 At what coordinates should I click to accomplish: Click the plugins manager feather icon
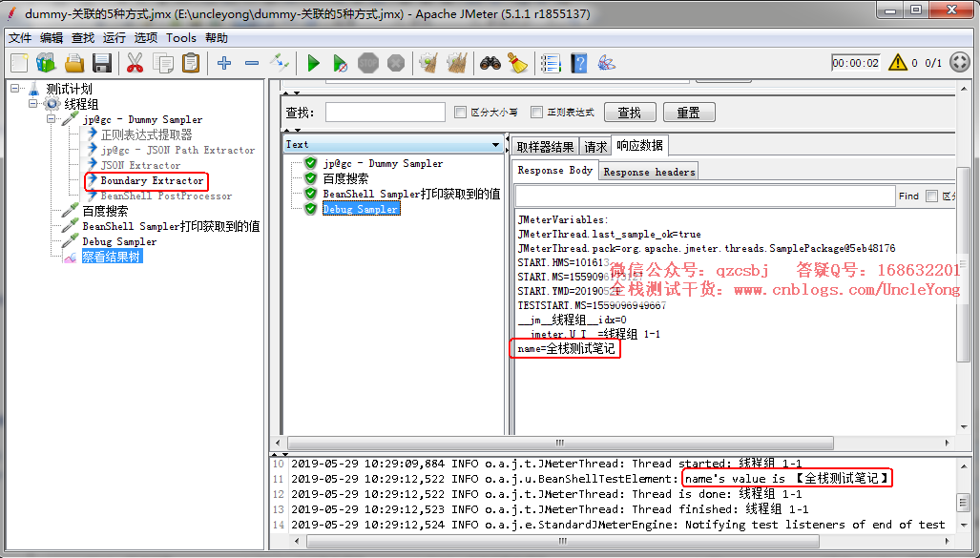[x=606, y=63]
